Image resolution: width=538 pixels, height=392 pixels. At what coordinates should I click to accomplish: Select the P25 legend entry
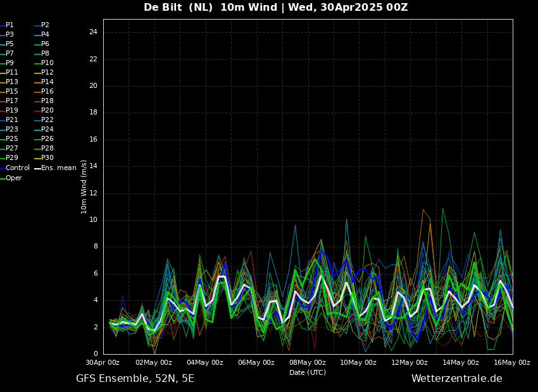coord(12,139)
